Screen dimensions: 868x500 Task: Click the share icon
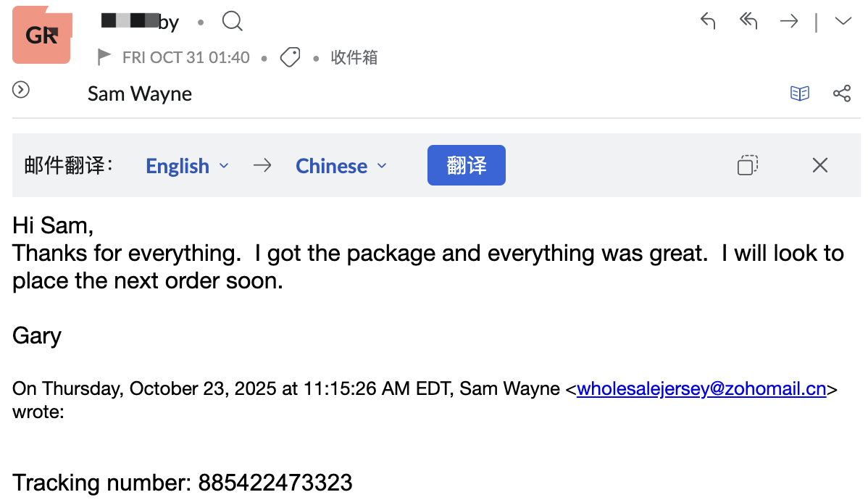tap(841, 93)
